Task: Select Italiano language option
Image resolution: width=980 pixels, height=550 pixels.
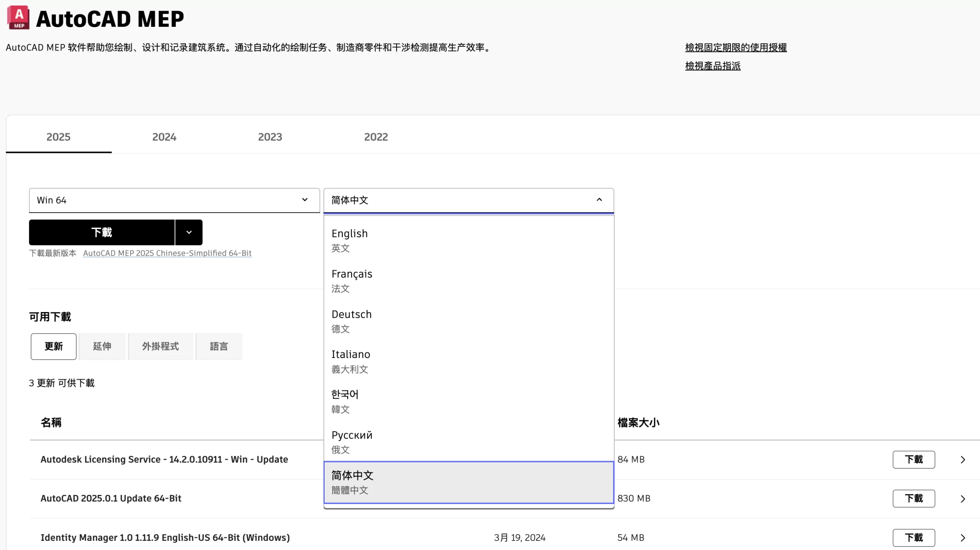Action: pyautogui.click(x=468, y=361)
